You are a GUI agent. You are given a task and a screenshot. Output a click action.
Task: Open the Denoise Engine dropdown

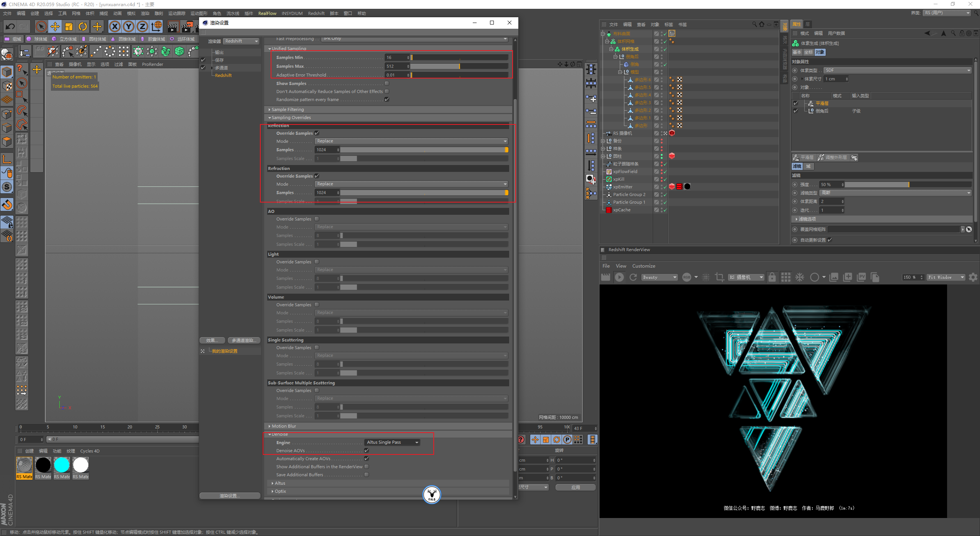pyautogui.click(x=392, y=442)
